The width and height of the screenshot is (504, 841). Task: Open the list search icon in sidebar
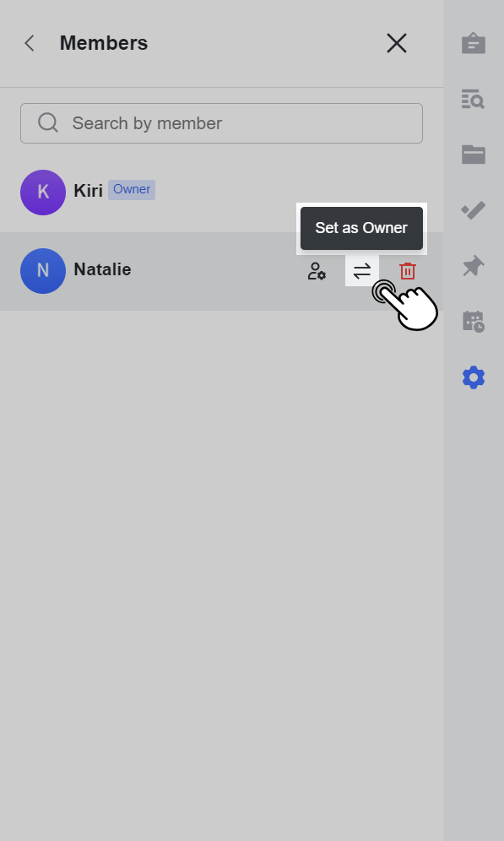point(474,100)
